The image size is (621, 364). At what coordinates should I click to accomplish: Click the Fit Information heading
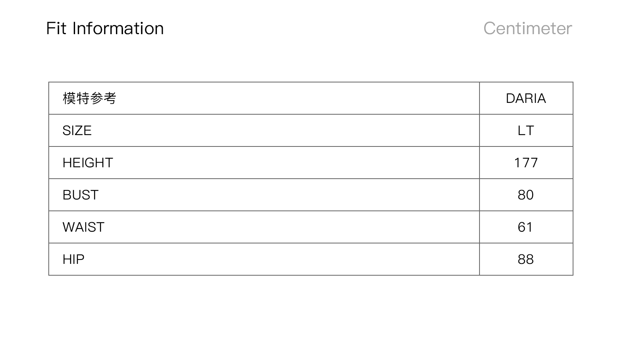point(105,29)
